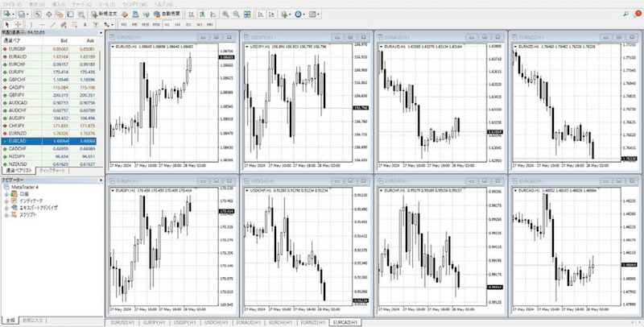Select the text label 'A' tool
This screenshot has height=327, width=644.
[x=85, y=24]
